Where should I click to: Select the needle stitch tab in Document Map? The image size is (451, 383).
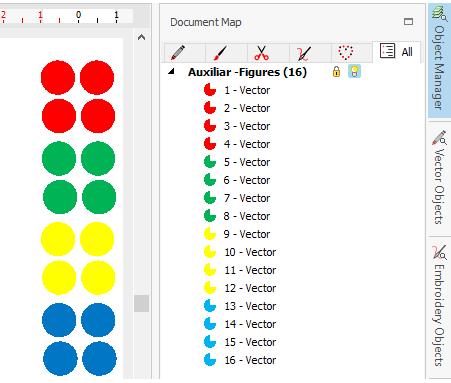click(x=310, y=53)
